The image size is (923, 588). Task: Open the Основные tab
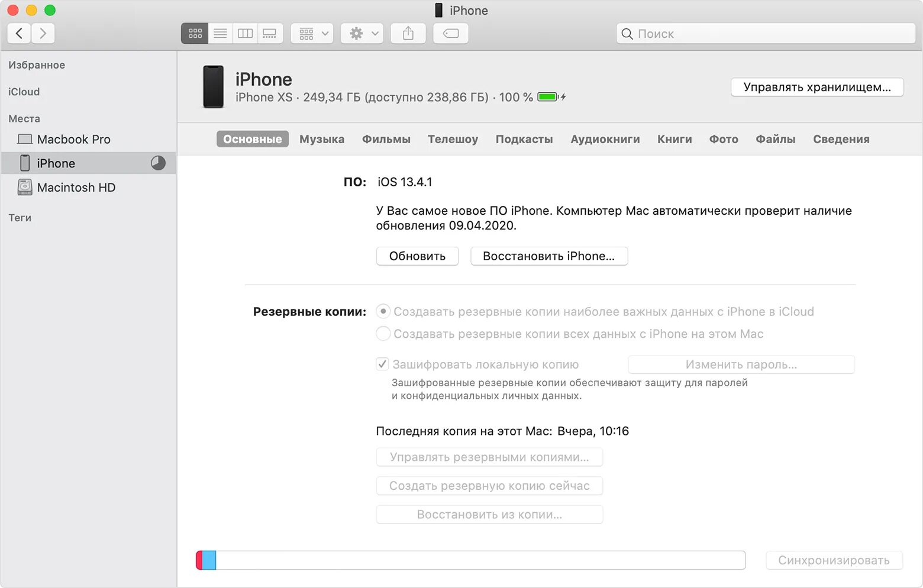coord(253,139)
